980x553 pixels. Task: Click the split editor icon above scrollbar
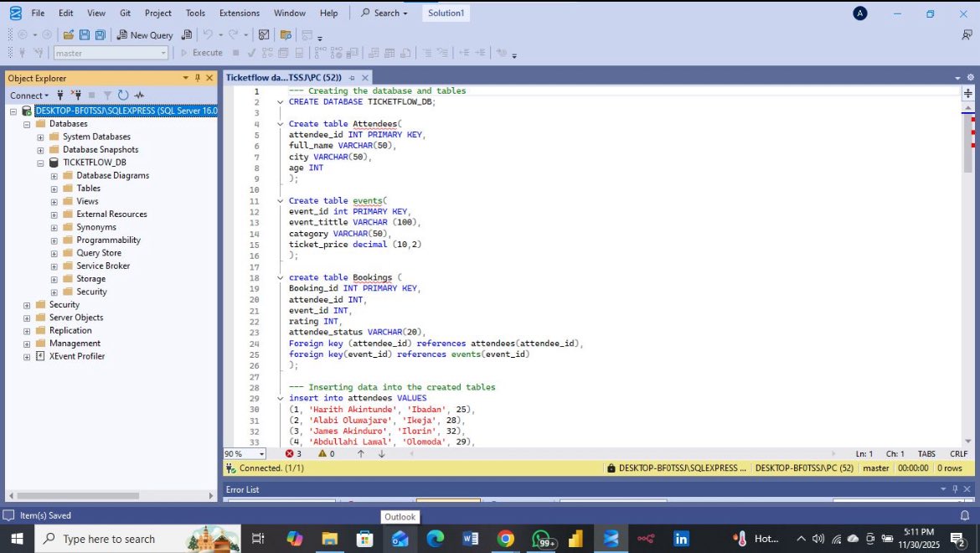tap(967, 93)
